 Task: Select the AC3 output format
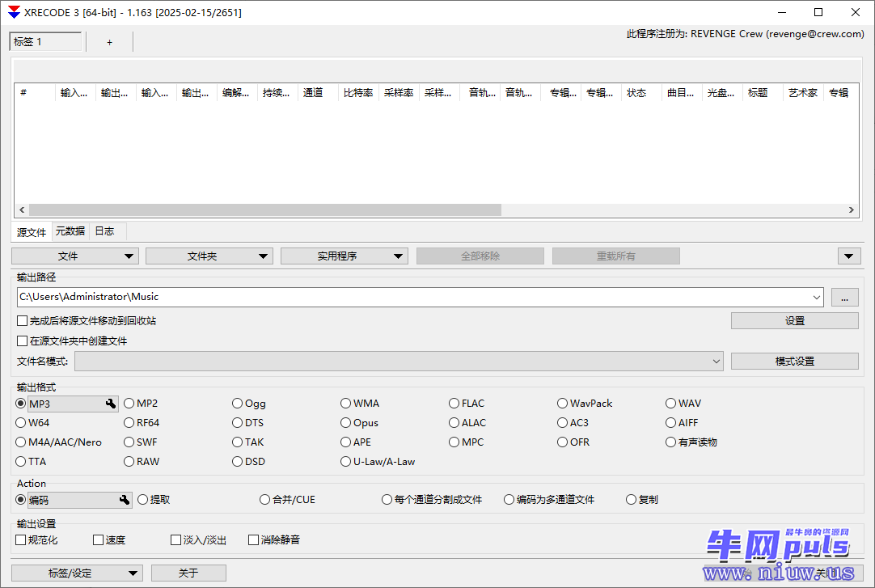point(573,423)
